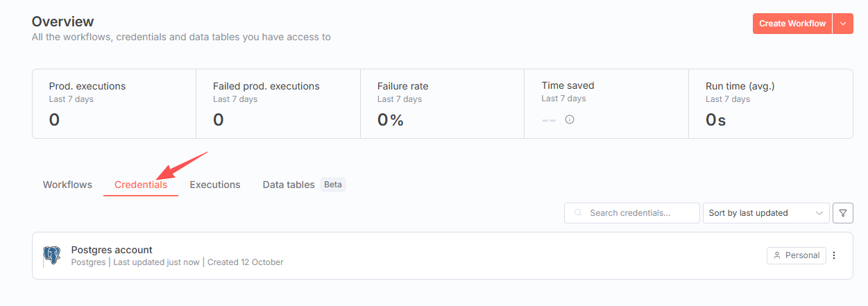The image size is (868, 306).
Task: Click the filter funnel icon
Action: tap(842, 213)
